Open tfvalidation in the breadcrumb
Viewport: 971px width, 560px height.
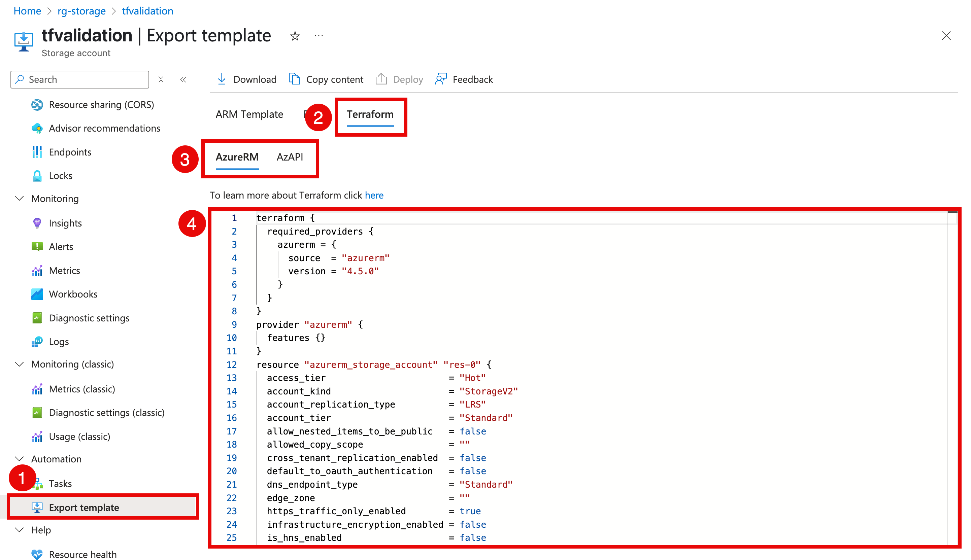tap(148, 11)
